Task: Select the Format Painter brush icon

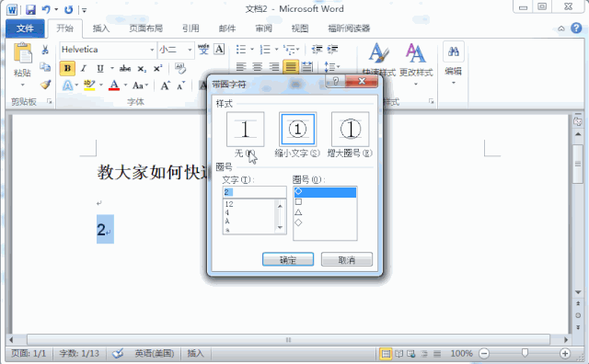Action: (45, 85)
